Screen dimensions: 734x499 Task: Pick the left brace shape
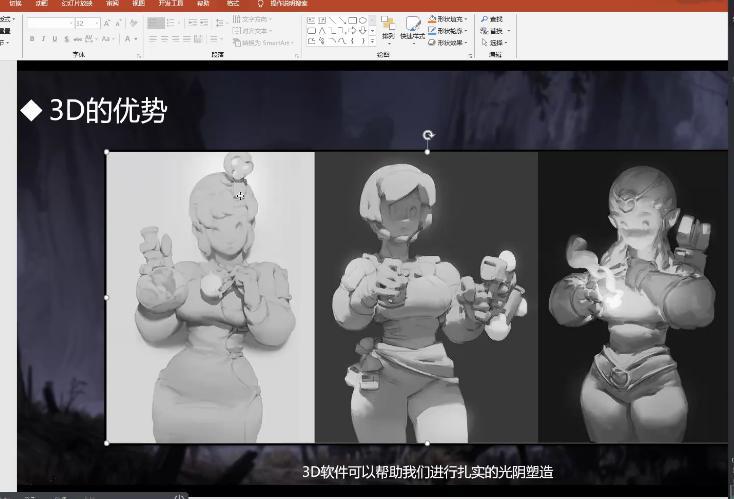[352, 41]
